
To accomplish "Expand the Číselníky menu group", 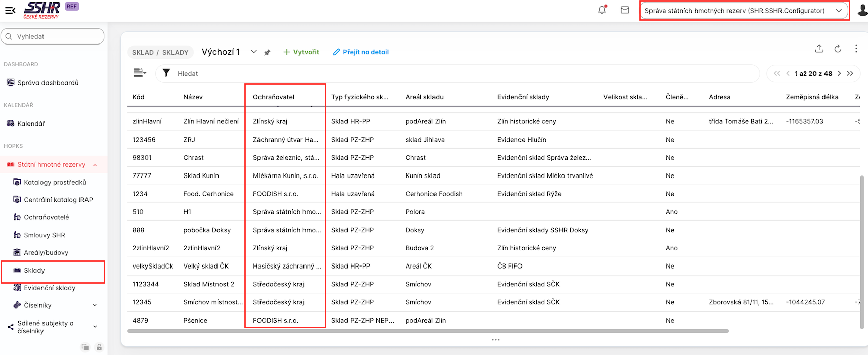I will pos(95,305).
